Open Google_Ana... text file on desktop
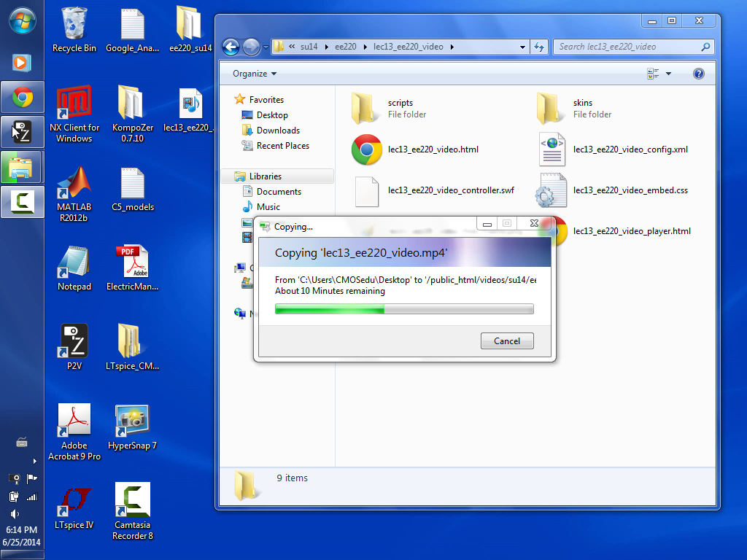This screenshot has height=560, width=747. [133, 29]
